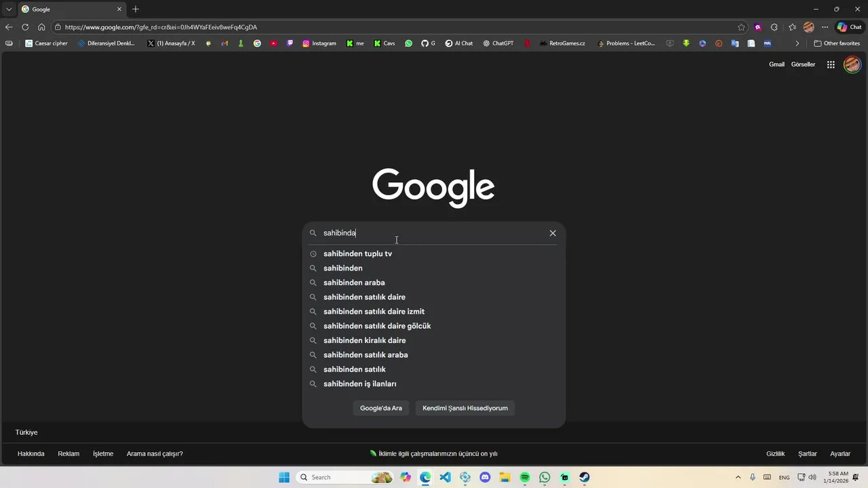Click the Google'da Ara button

click(x=381, y=408)
